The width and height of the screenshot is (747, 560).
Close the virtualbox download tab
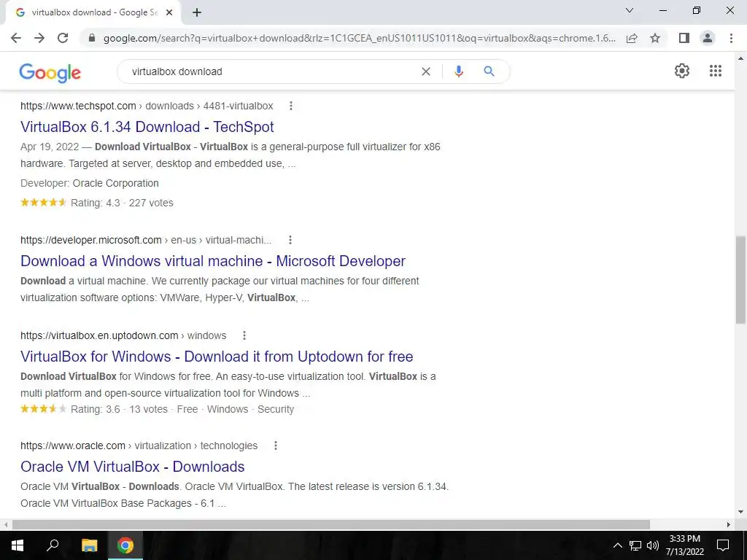coord(169,12)
